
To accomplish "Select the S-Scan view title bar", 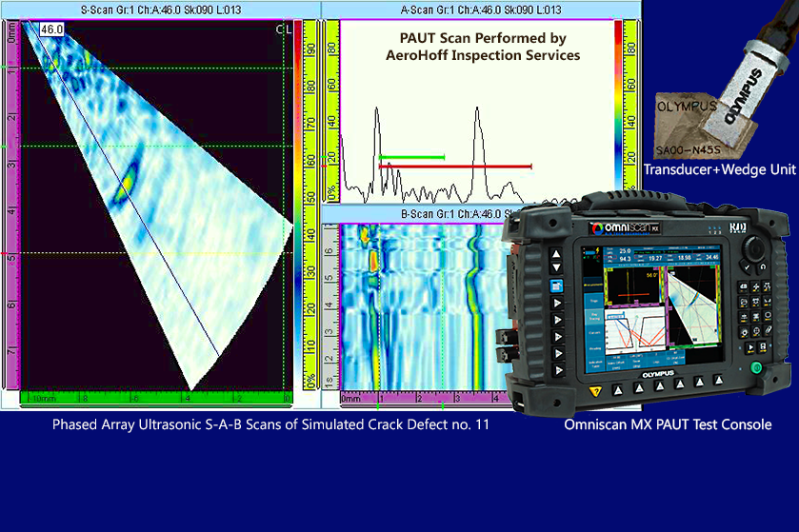I will click(161, 10).
